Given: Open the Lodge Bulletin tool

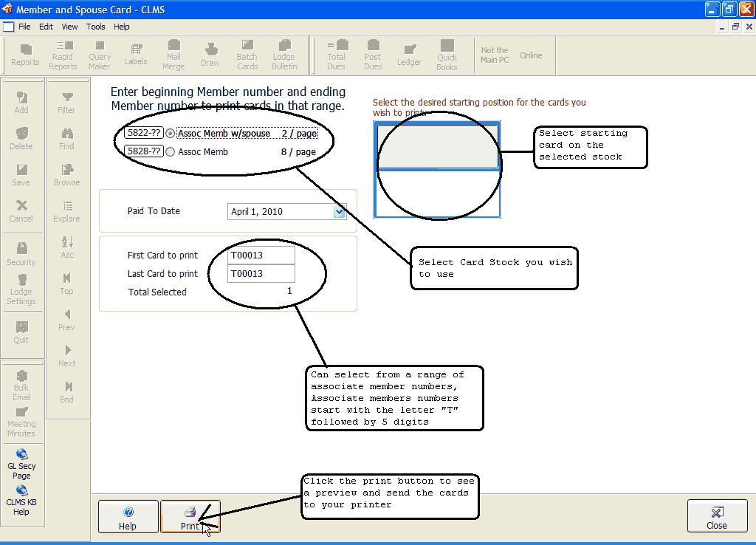Looking at the screenshot, I should (284, 55).
